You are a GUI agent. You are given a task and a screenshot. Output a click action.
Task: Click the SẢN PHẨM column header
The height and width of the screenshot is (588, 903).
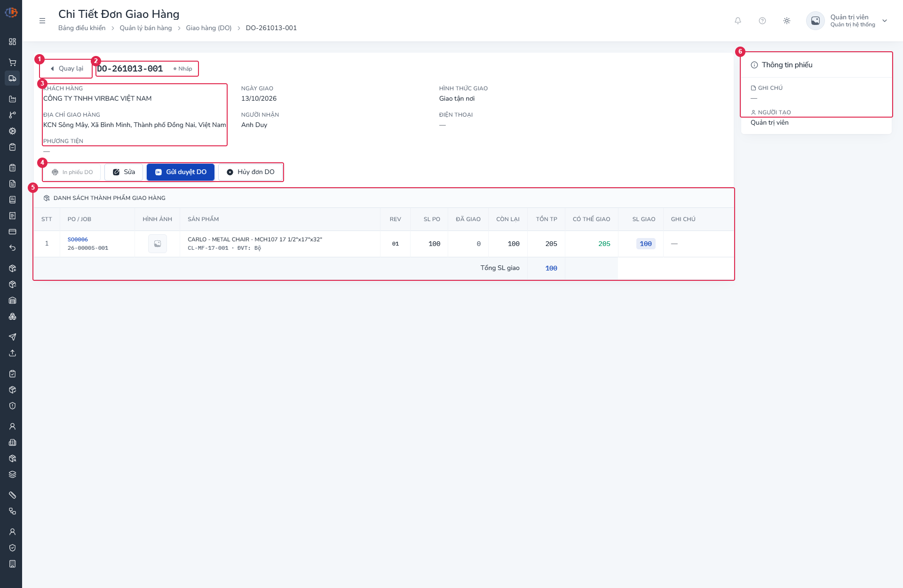(x=203, y=219)
